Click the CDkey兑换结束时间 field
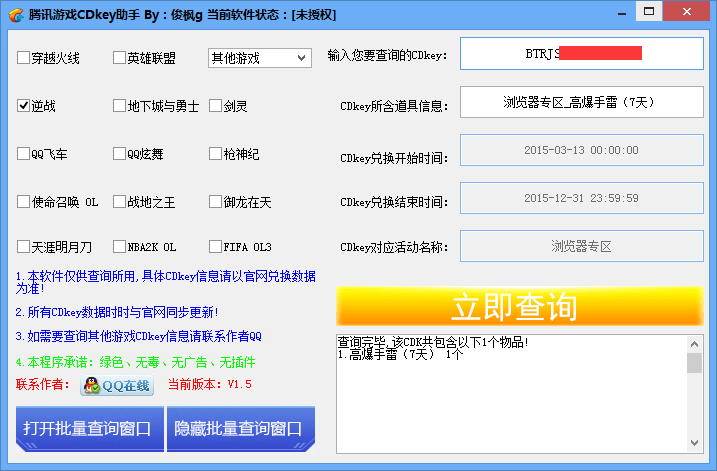717x471 pixels. pyautogui.click(x=582, y=198)
